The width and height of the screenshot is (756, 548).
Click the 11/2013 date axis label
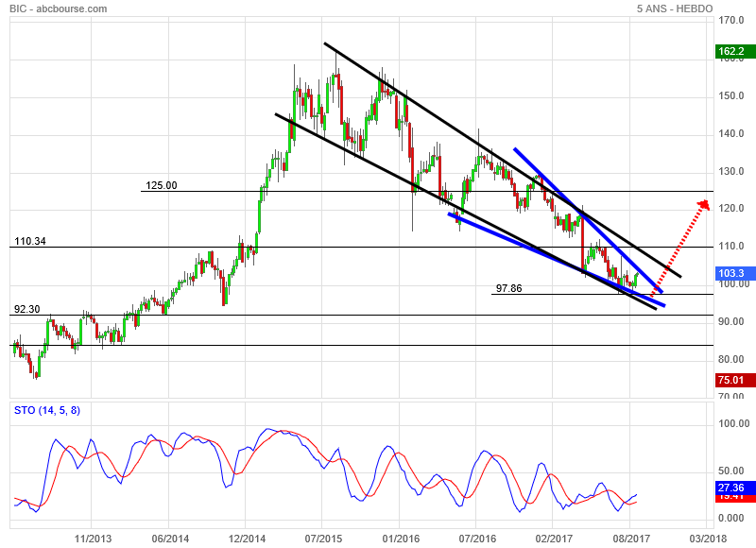[x=93, y=539]
